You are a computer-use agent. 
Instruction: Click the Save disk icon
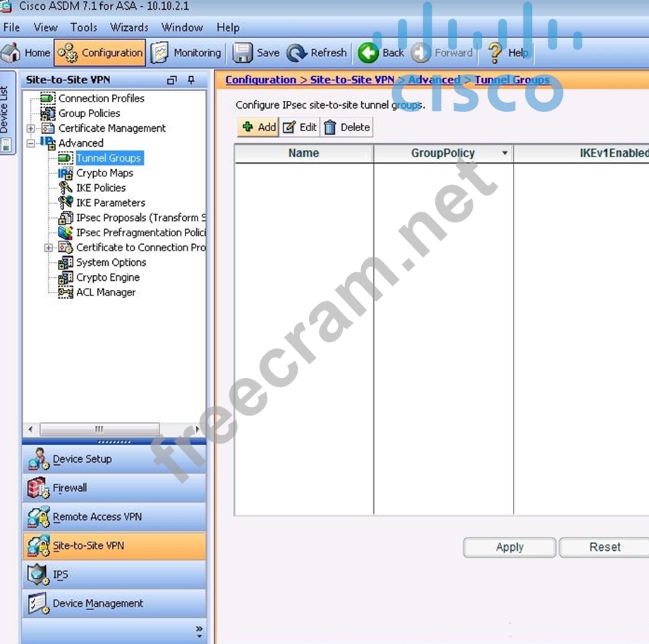point(243,53)
